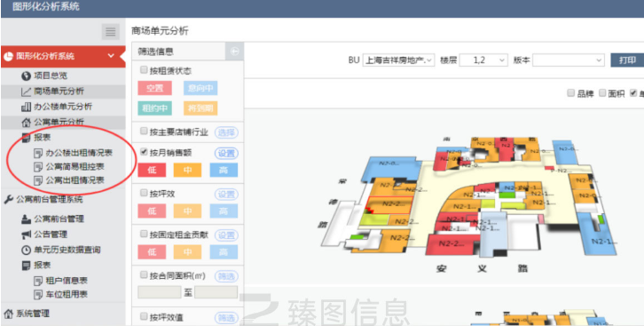Collapse the 图形化分析系统 chevron
This screenshot has width=644, height=326.
(x=111, y=56)
